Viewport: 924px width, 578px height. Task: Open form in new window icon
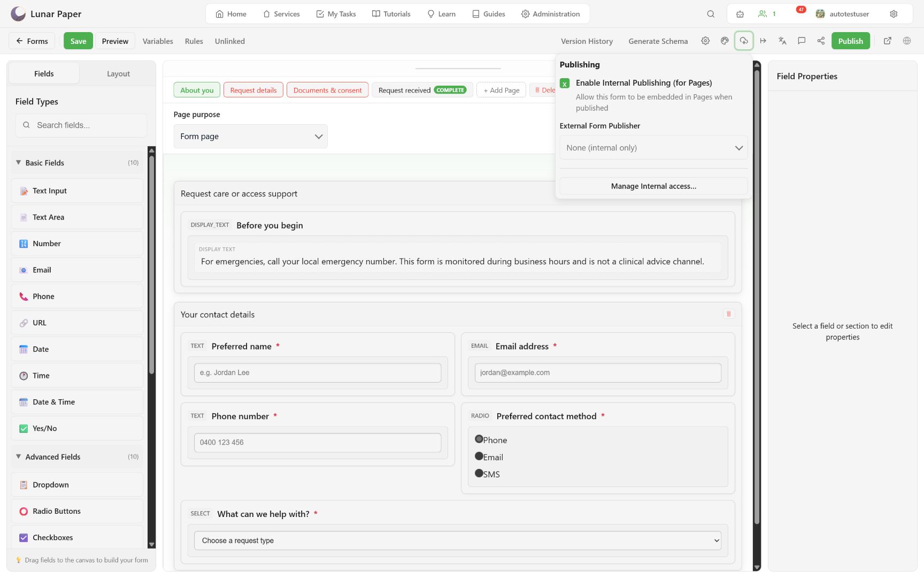pos(888,41)
